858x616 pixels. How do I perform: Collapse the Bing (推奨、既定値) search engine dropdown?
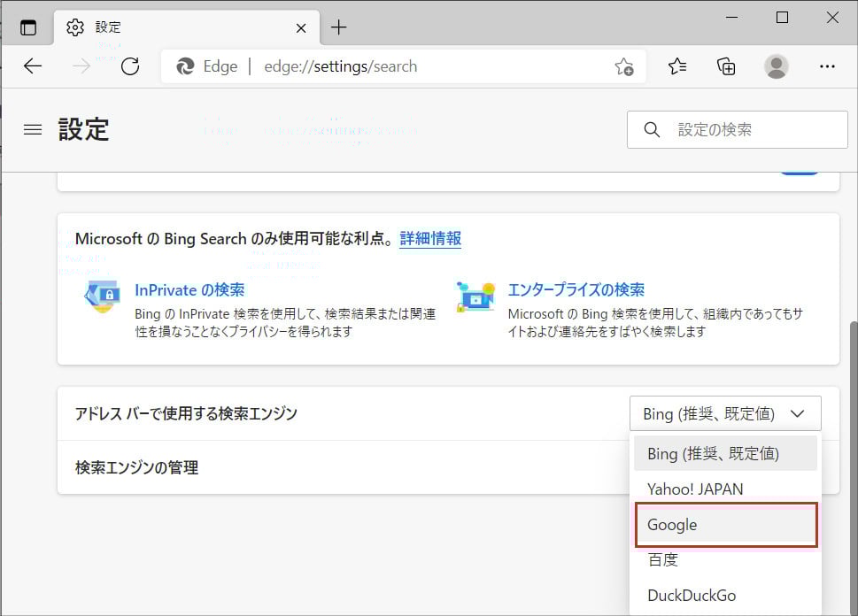pos(725,413)
